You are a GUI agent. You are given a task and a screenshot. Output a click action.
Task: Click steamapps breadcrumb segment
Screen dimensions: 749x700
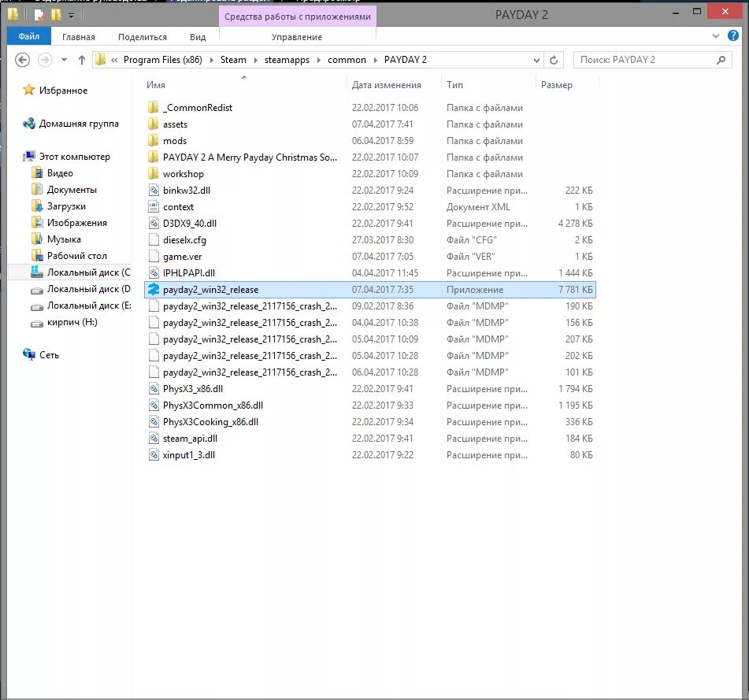point(287,60)
